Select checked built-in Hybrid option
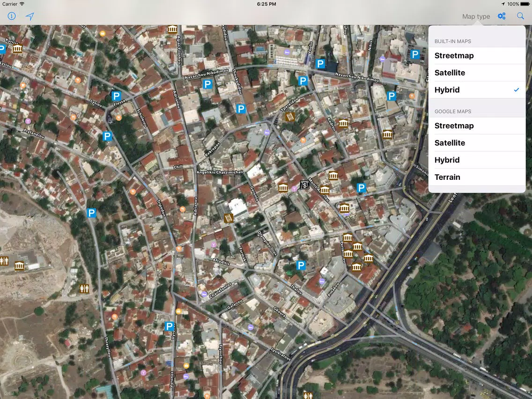The height and width of the screenshot is (399, 532). 477,90
